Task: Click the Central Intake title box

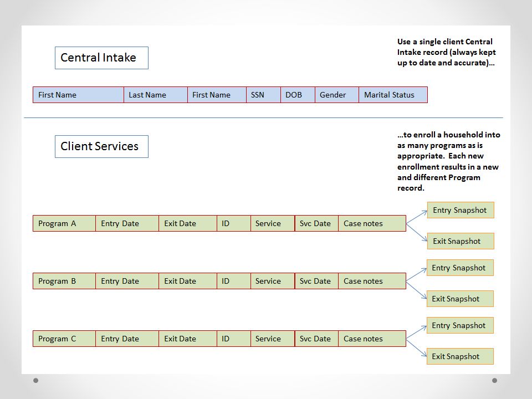Action: [x=101, y=58]
